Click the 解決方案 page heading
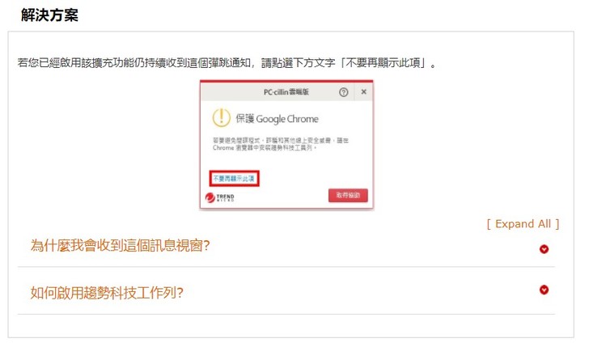The image size is (589, 364). point(49,15)
